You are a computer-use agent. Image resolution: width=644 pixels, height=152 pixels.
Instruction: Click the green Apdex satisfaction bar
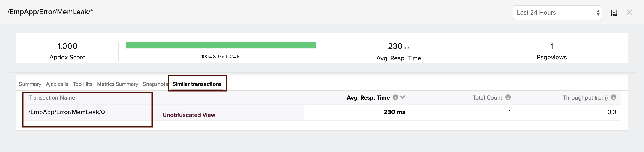220,45
